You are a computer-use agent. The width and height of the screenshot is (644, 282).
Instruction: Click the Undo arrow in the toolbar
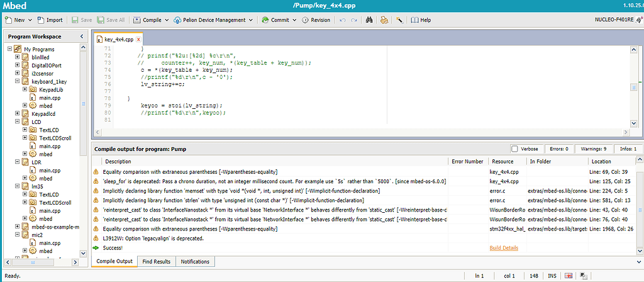pos(343,20)
